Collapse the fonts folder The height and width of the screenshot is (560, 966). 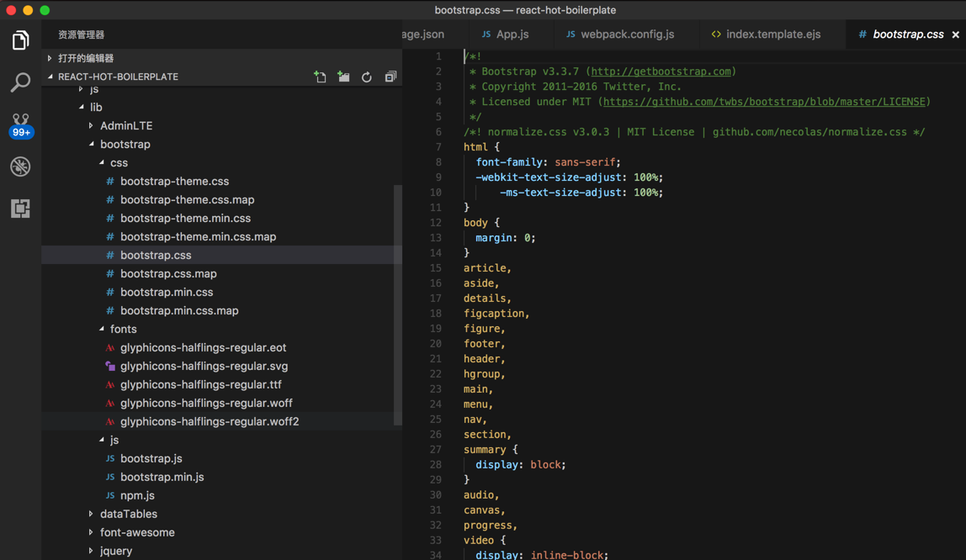click(123, 330)
